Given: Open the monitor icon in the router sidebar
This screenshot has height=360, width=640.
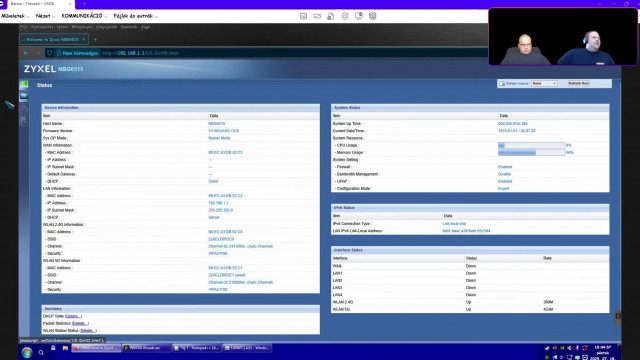Looking at the screenshot, I should [24, 96].
